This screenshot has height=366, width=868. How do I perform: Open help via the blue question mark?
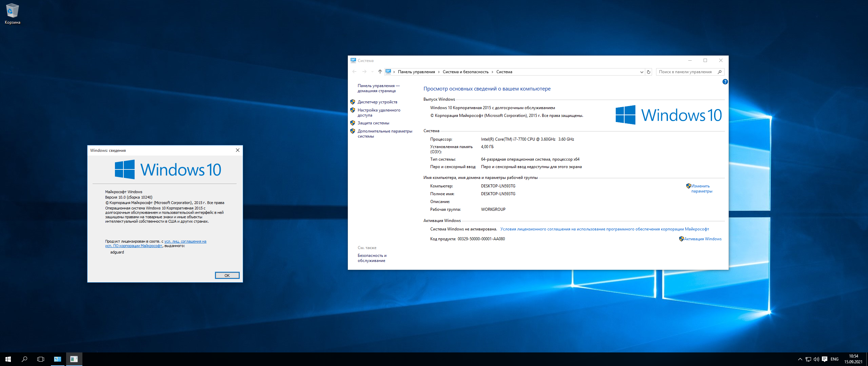pos(725,82)
